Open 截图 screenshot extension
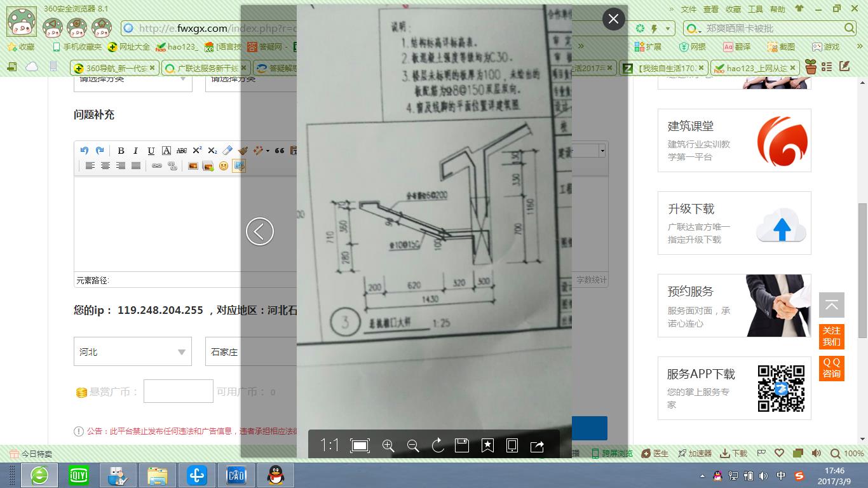This screenshot has width=868, height=488. (x=781, y=47)
